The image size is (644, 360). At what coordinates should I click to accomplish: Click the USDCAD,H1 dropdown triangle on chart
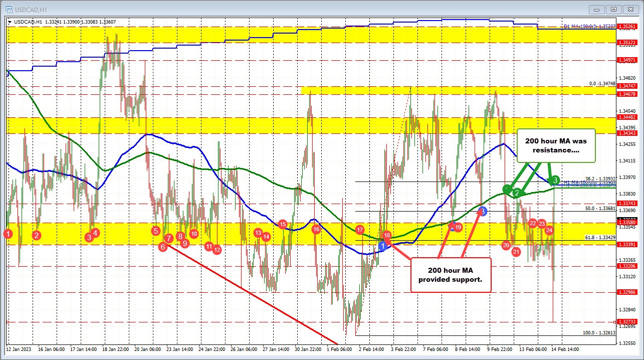click(x=10, y=22)
